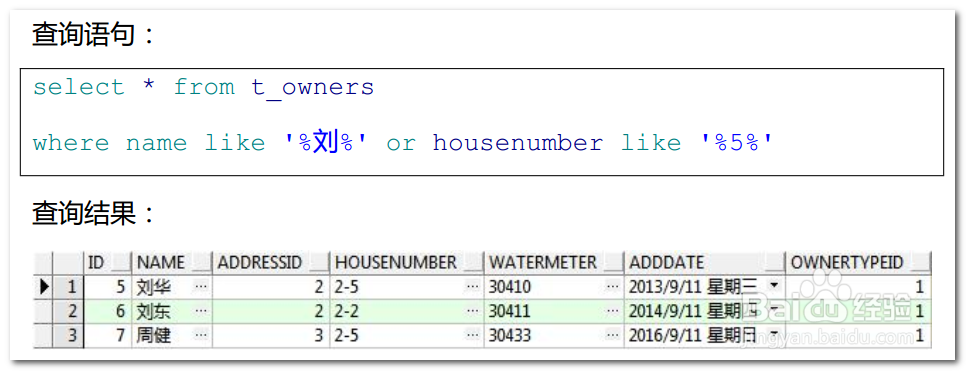Click 't_owners' in the SQL statement
Viewport: 966px width, 371px height.
pos(312,88)
